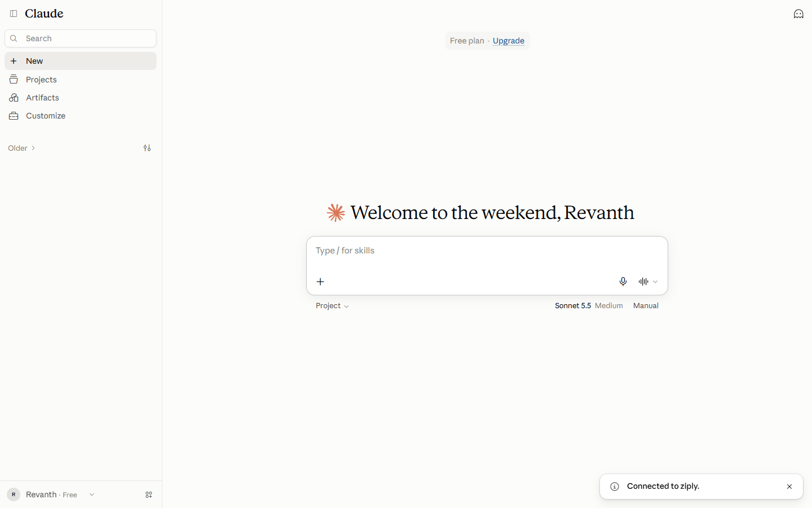Open Customize in the sidebar
Screen dimensions: 812x508
click(x=81, y=116)
